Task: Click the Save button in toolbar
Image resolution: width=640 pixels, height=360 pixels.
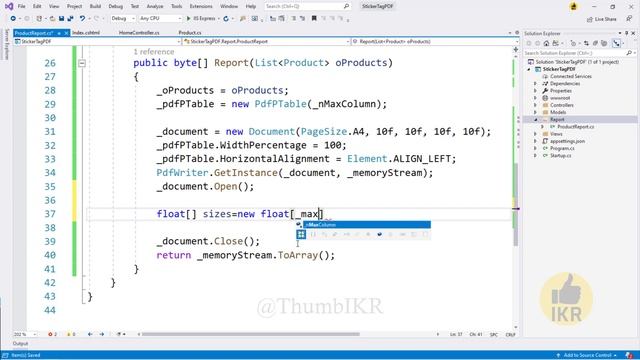Action: coord(61,19)
